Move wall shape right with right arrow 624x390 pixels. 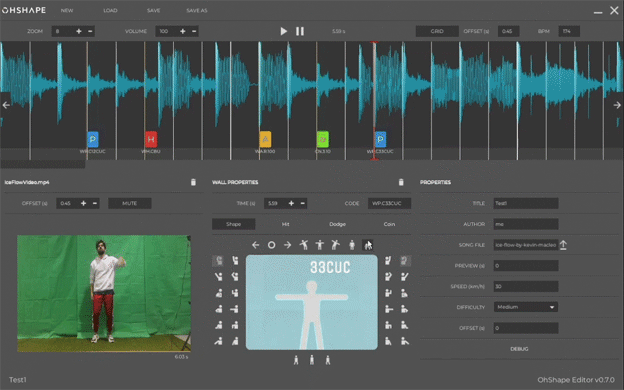pos(287,245)
